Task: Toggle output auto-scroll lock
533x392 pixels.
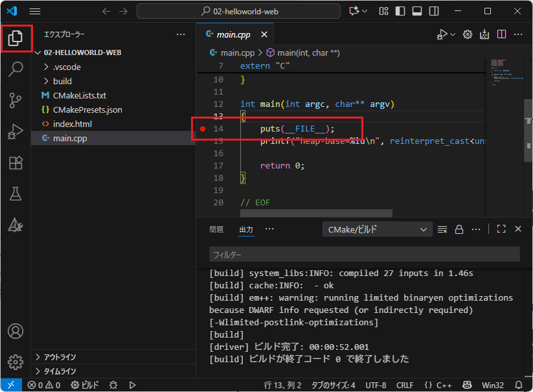Action: (x=459, y=229)
